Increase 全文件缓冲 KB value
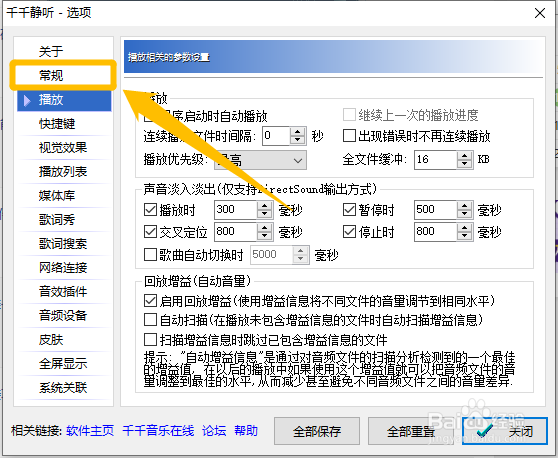 coord(464,156)
